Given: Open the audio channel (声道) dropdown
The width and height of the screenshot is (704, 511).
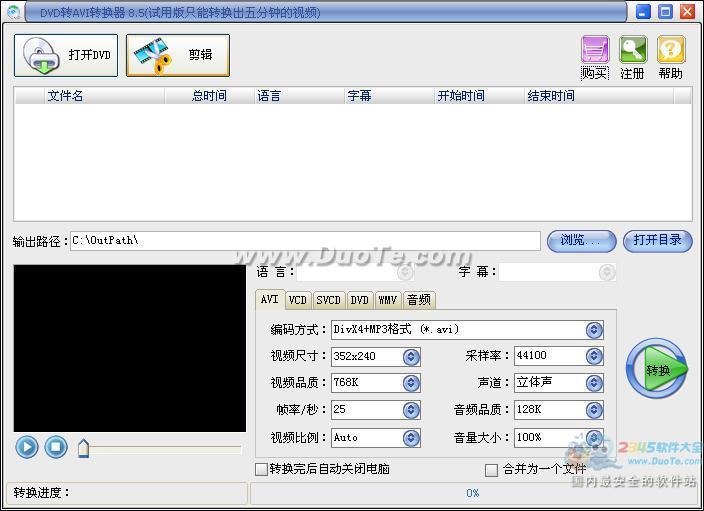Looking at the screenshot, I should coord(594,383).
